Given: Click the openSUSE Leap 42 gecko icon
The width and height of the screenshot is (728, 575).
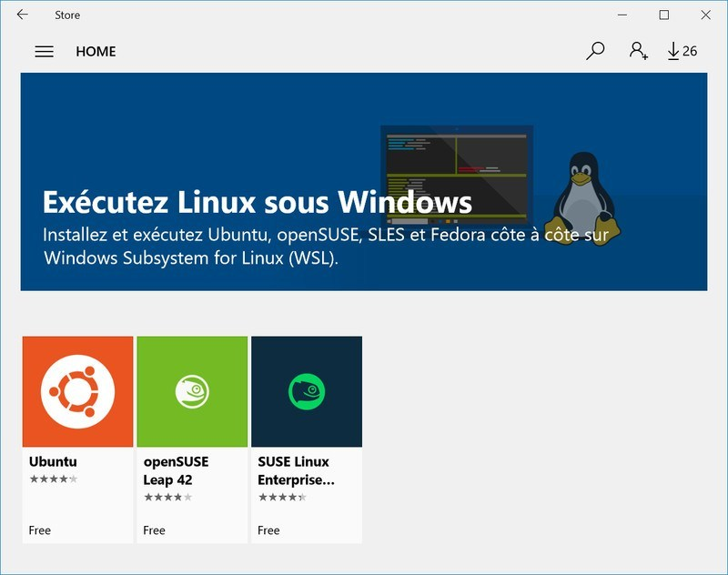Looking at the screenshot, I should click(x=192, y=390).
